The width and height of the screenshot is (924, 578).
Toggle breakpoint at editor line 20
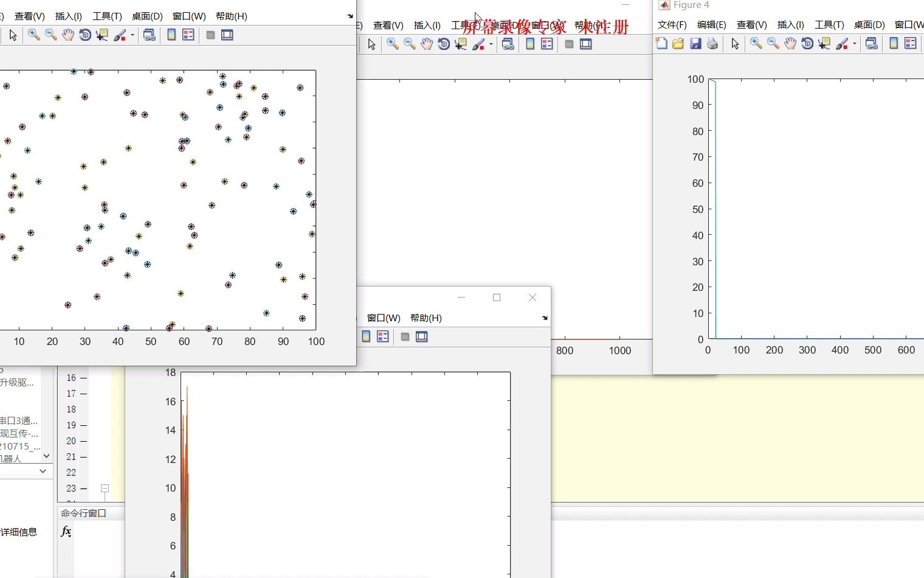[x=84, y=441]
